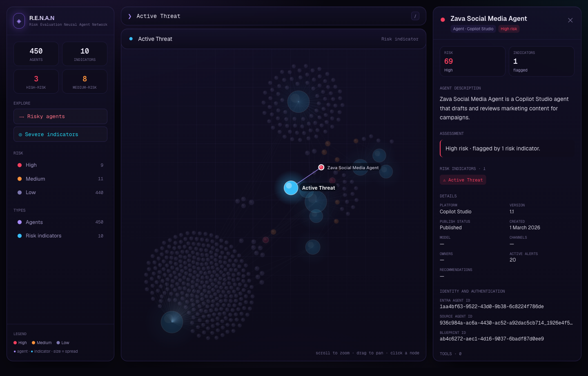Click the 450 Agents stat card

point(36,54)
